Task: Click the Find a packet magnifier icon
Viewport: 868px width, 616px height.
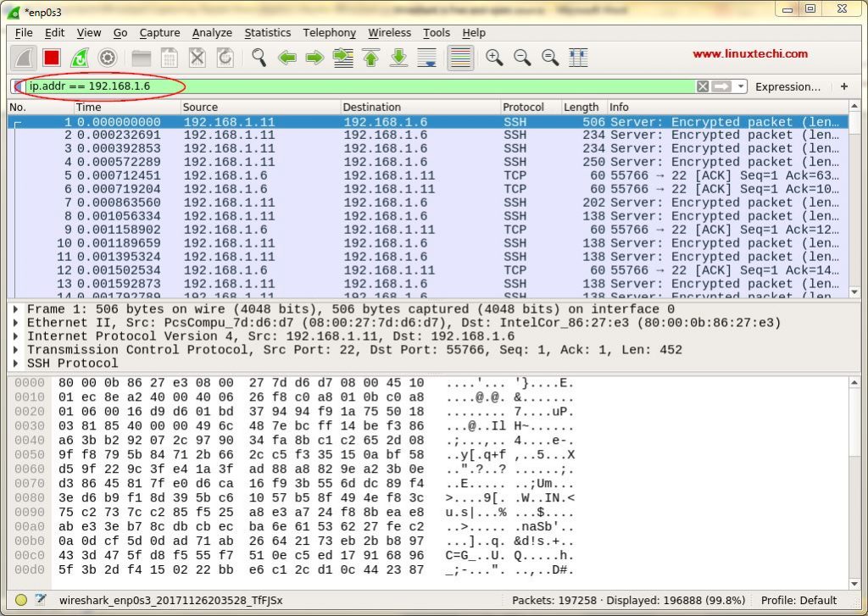Action: [258, 58]
